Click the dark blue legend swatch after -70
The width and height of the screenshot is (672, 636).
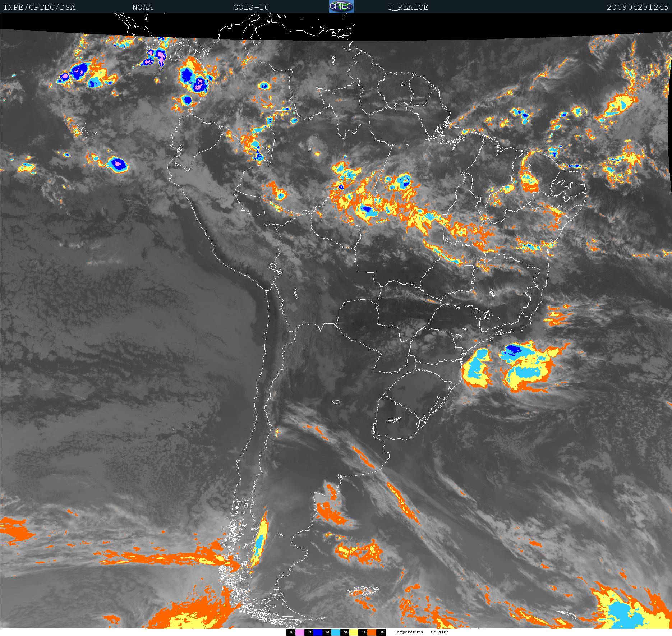tap(318, 632)
